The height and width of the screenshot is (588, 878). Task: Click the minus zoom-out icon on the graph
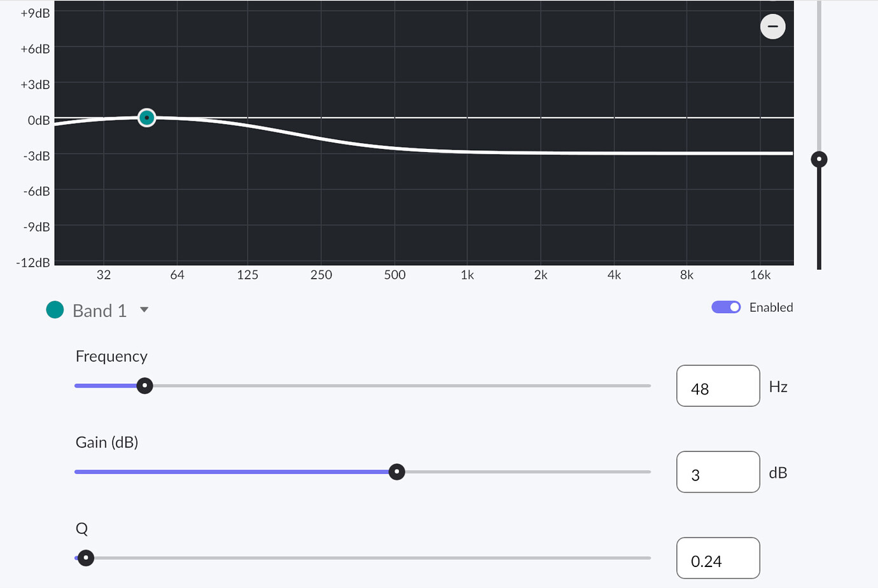[772, 26]
